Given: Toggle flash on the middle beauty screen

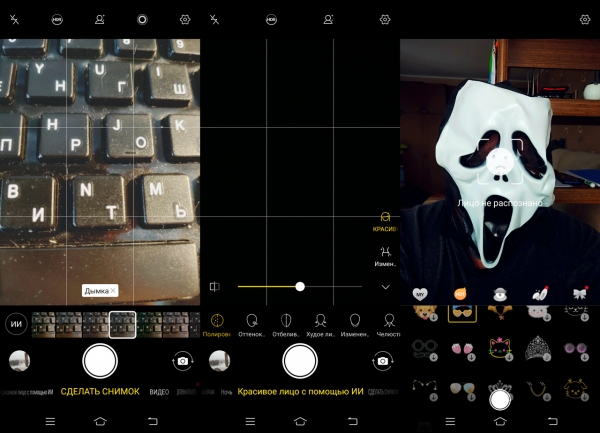Looking at the screenshot, I should pyautogui.click(x=215, y=20).
